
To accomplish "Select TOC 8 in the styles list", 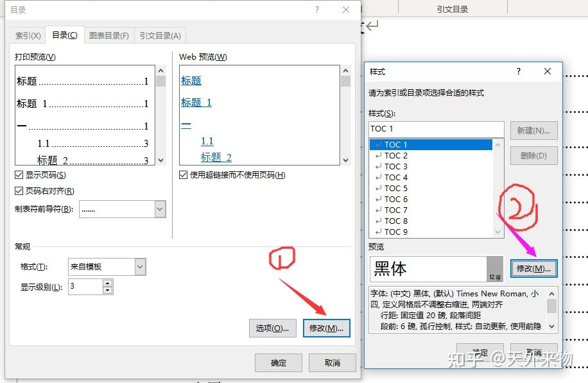I will pos(431,221).
